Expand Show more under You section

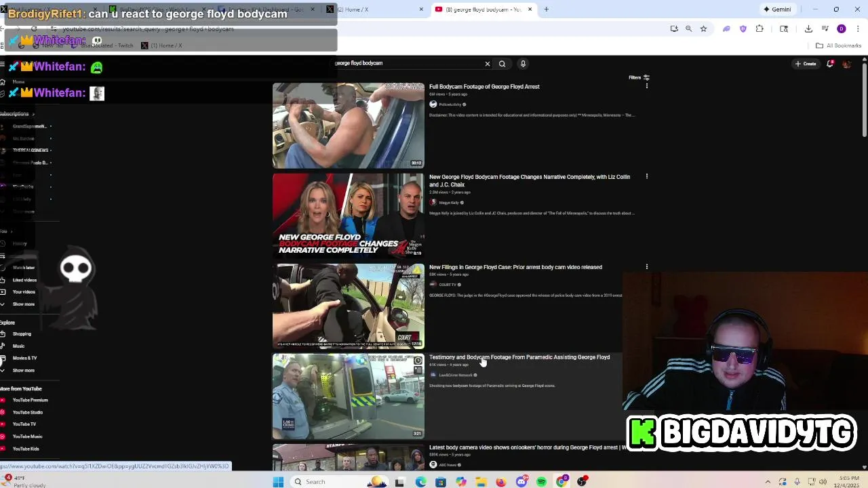[23, 304]
